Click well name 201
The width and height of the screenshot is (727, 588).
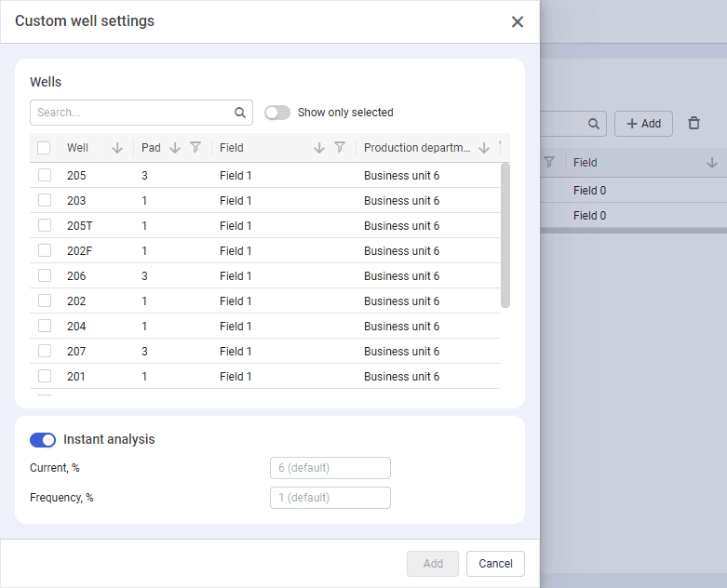click(76, 376)
